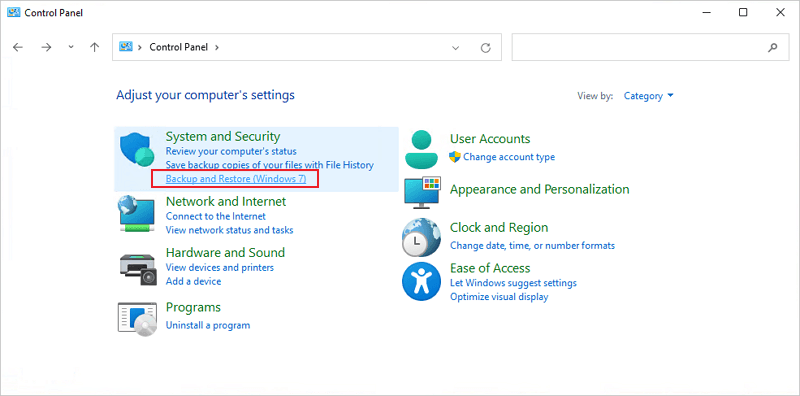
Task: Open Network and Internet category
Action: tap(226, 201)
